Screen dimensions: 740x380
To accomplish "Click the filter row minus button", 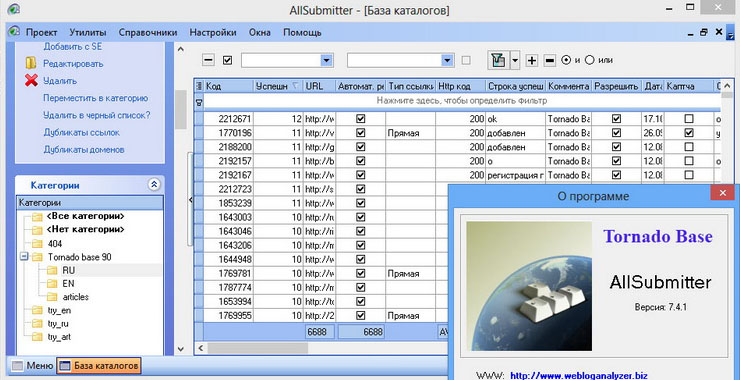I will click(209, 60).
